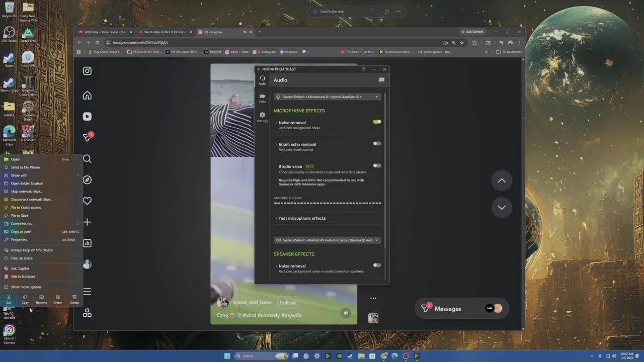644x362 pixels.
Task: Open Settings in NVIDIA Broadcast sidebar
Action: [262, 117]
